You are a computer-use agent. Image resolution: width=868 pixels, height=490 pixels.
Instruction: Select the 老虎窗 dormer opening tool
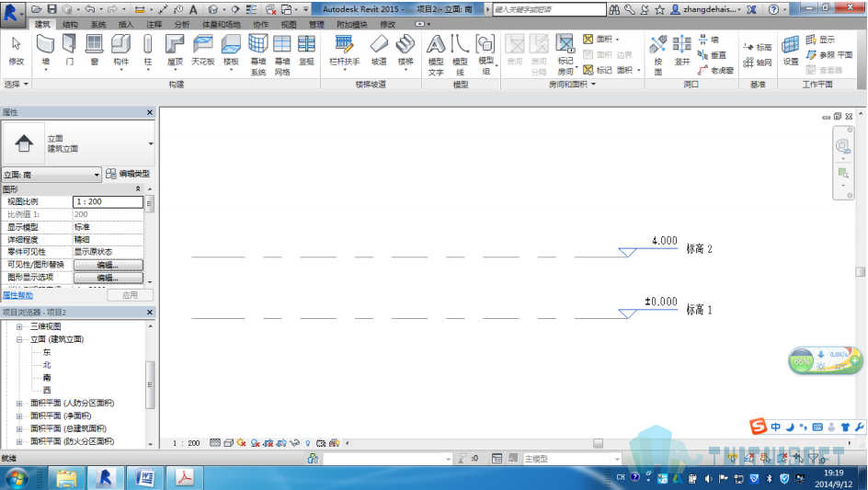(x=715, y=70)
